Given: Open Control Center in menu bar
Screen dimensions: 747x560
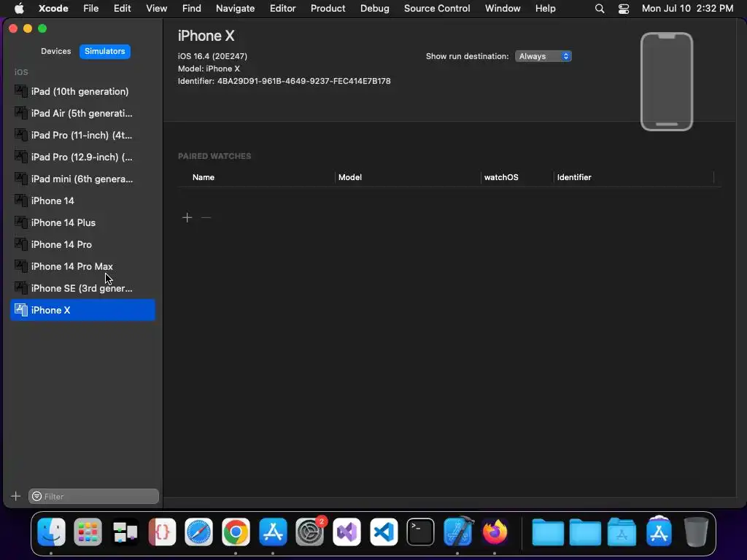Looking at the screenshot, I should 624,9.
